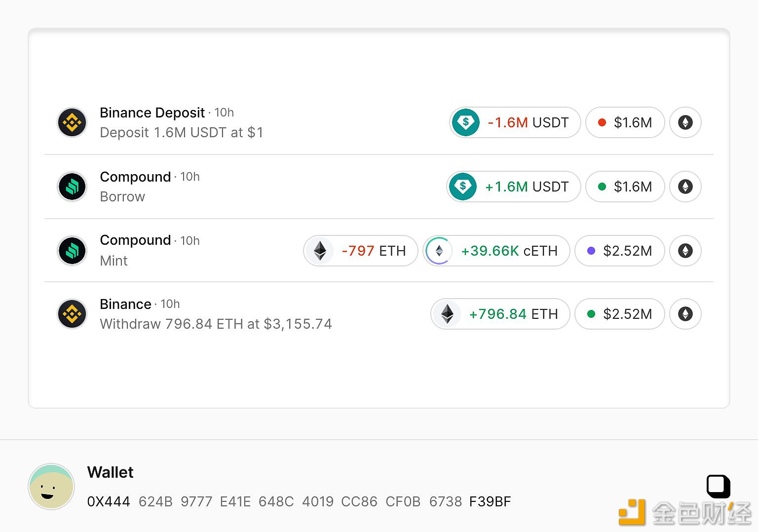Click USDT token icon in +1.6M USDT pill
This screenshot has width=758, height=532.
coord(462,187)
